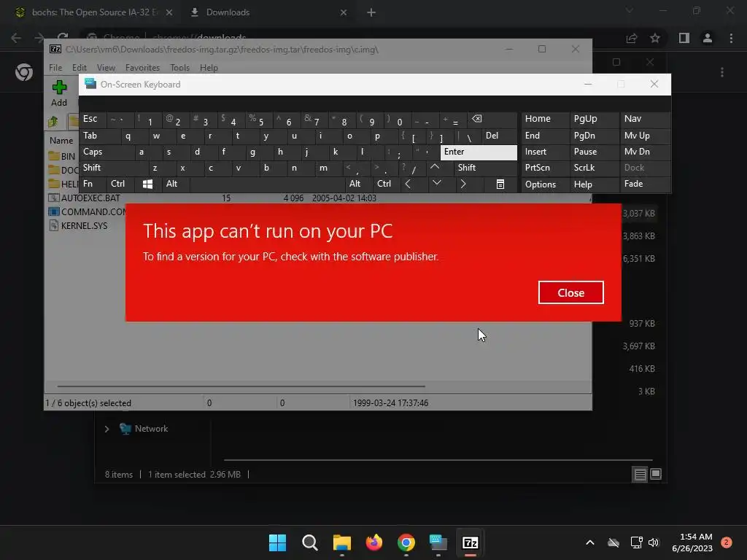This screenshot has width=747, height=560.
Task: Click the volume icon in system tray
Action: pyautogui.click(x=653, y=542)
